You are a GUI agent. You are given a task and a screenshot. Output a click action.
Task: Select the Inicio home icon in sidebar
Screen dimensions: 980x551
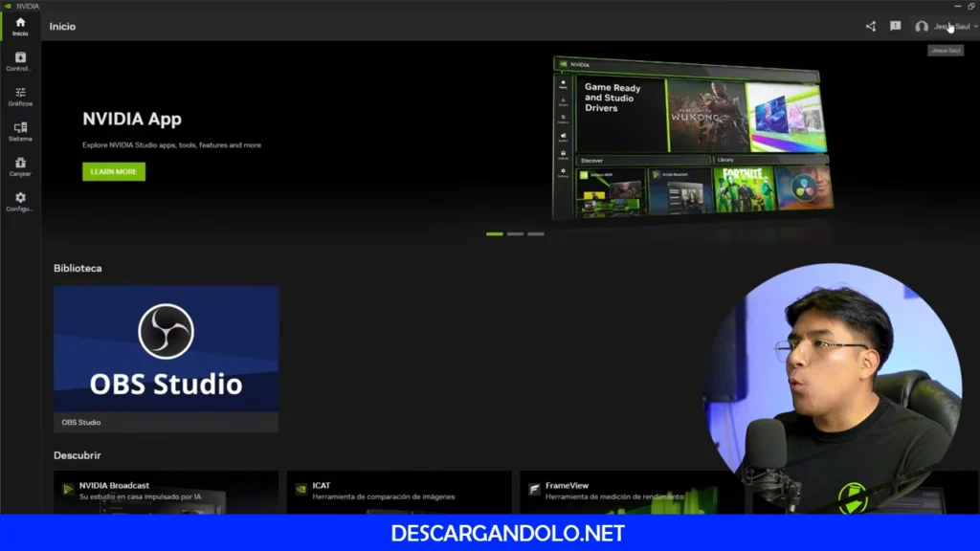click(19, 25)
